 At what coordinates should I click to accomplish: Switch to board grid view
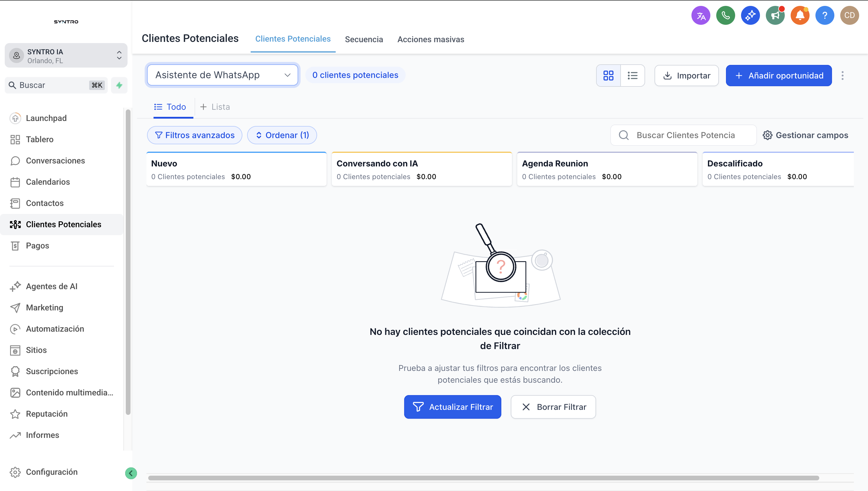608,76
